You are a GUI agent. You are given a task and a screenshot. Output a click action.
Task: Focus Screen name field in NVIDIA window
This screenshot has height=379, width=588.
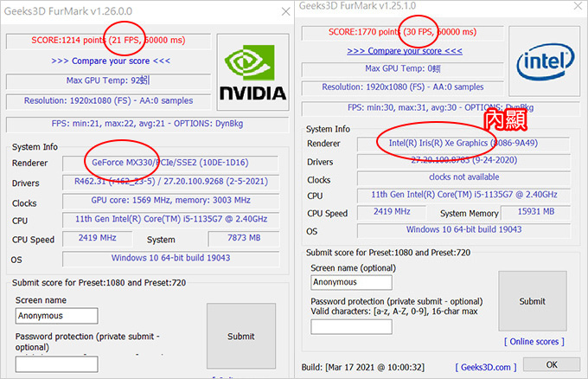[x=56, y=316]
